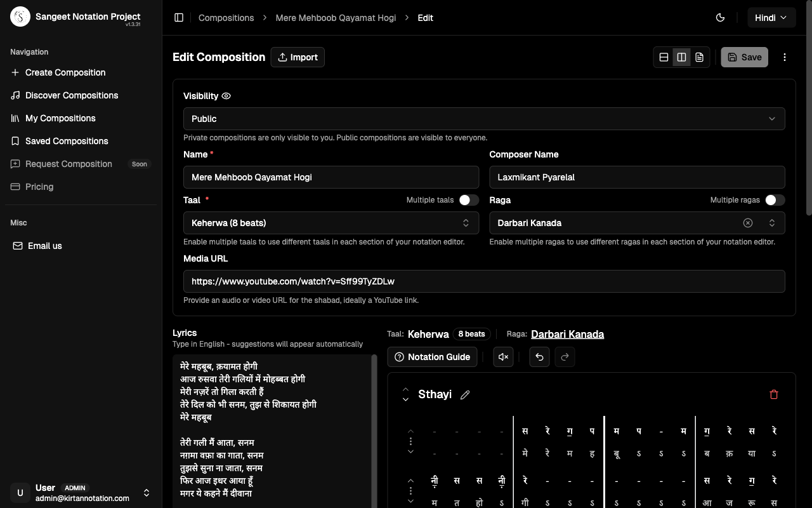812x508 pixels.
Task: Open the Darbari Kanada raga link
Action: click(567, 334)
